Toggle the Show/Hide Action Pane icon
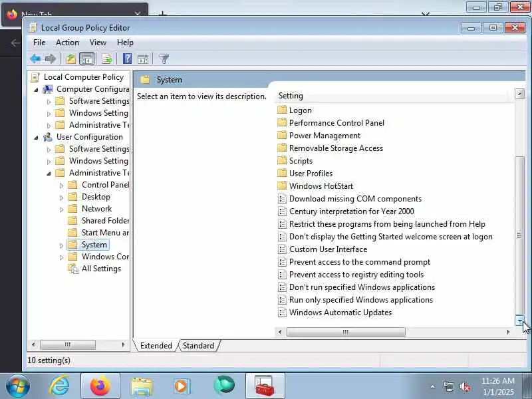This screenshot has height=399, width=532. coord(143,59)
